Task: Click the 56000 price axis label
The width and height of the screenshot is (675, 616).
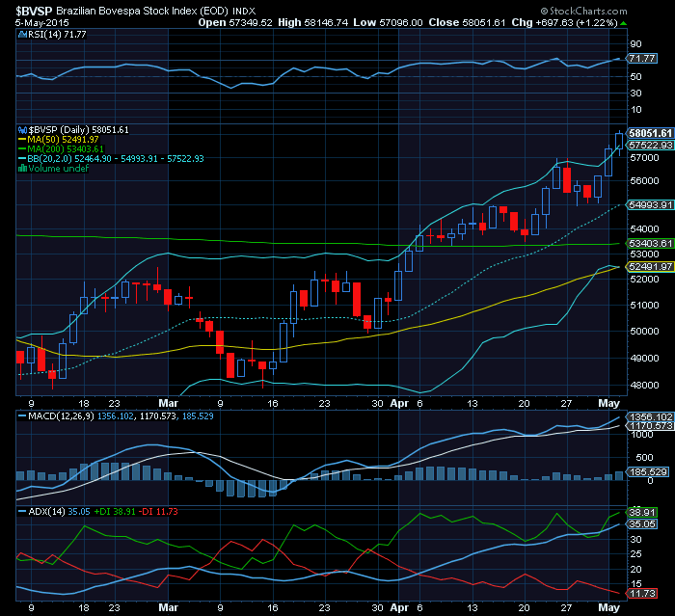Action: (x=644, y=181)
